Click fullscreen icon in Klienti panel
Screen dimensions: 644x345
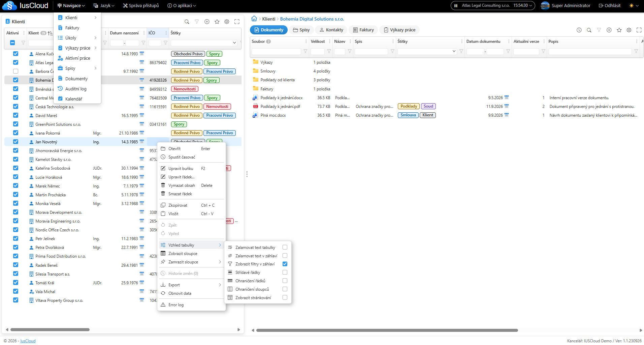point(237,22)
